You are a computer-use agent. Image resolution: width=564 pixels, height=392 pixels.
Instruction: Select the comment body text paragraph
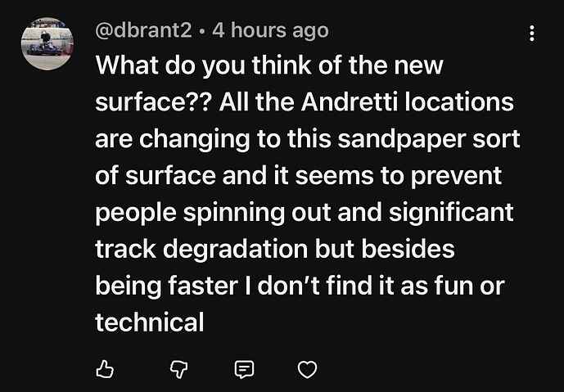308,193
